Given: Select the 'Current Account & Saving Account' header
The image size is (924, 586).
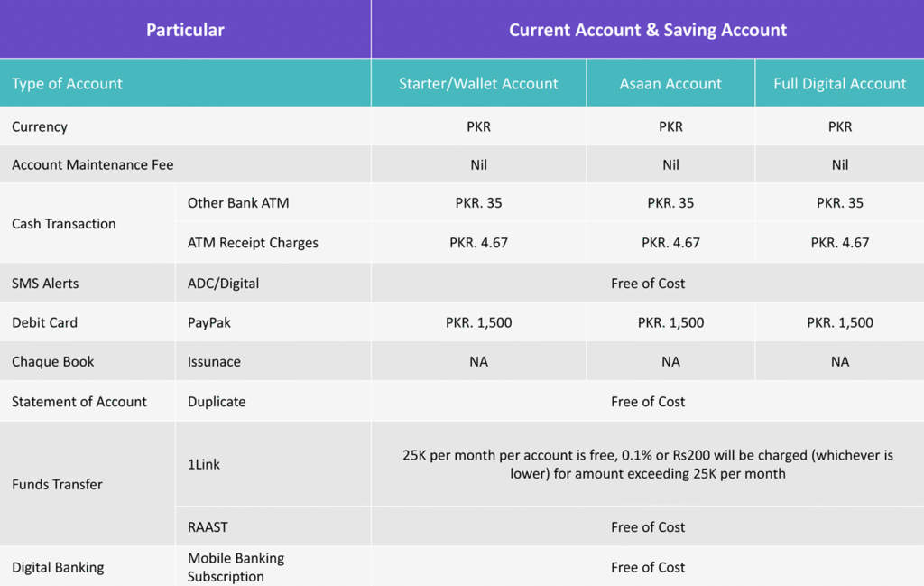Looking at the screenshot, I should pyautogui.click(x=647, y=30).
